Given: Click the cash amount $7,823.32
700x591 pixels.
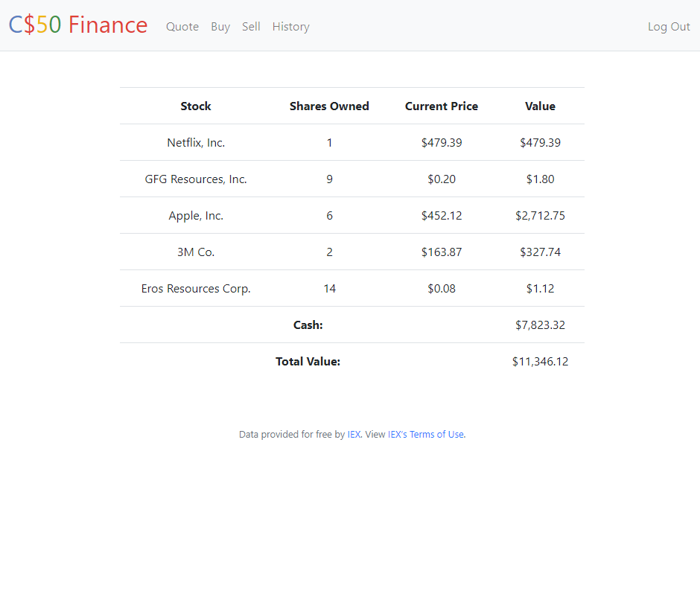Looking at the screenshot, I should 540,325.
